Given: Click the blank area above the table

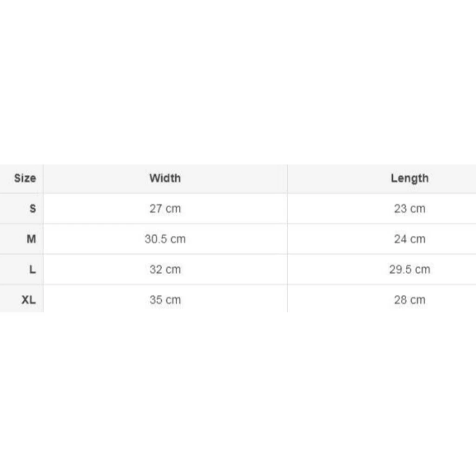Looking at the screenshot, I should (x=238, y=84).
